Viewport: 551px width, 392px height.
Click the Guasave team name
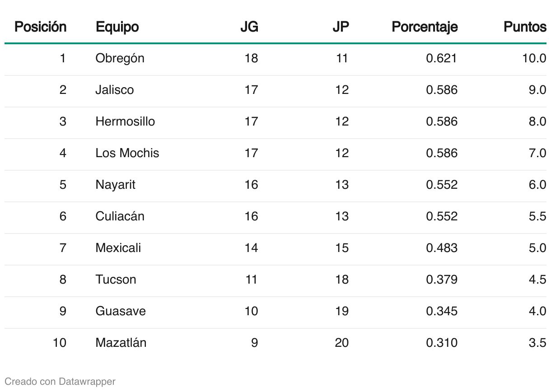(x=121, y=311)
